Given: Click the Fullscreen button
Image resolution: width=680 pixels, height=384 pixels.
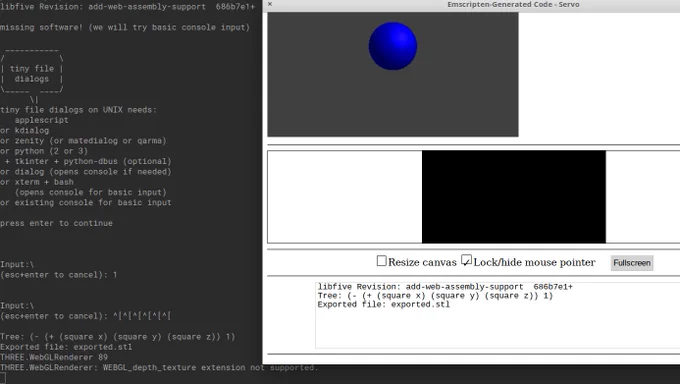Looking at the screenshot, I should (632, 263).
